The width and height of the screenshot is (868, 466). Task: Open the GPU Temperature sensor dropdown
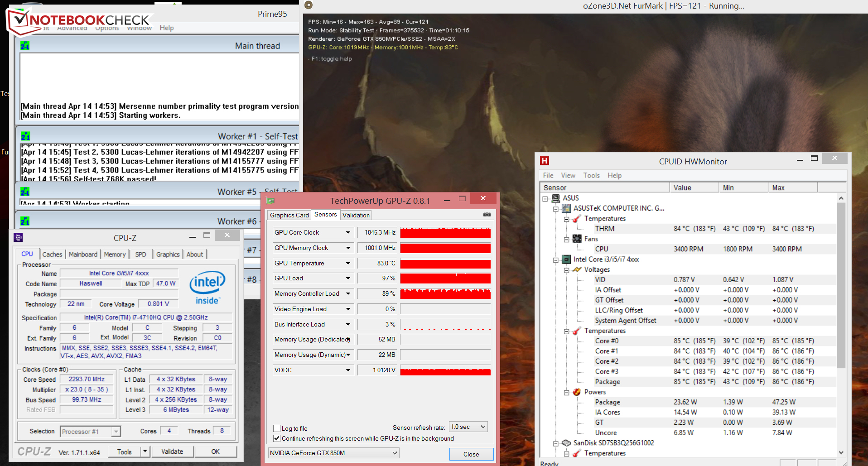point(348,263)
